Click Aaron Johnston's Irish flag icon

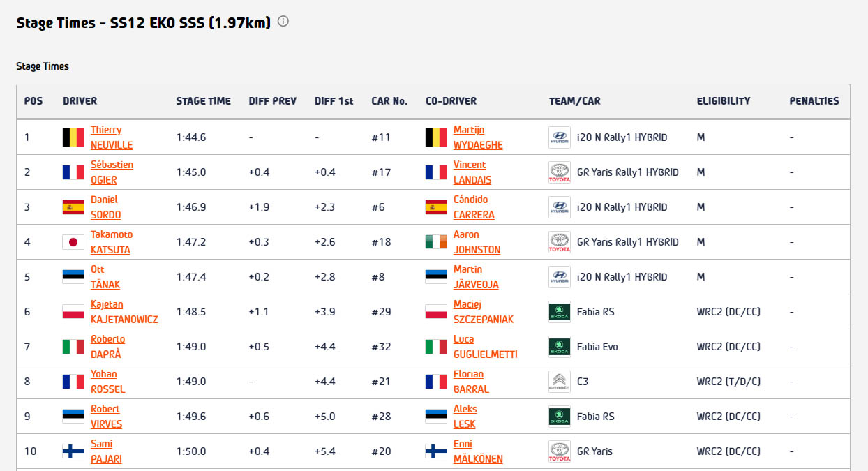pyautogui.click(x=436, y=242)
